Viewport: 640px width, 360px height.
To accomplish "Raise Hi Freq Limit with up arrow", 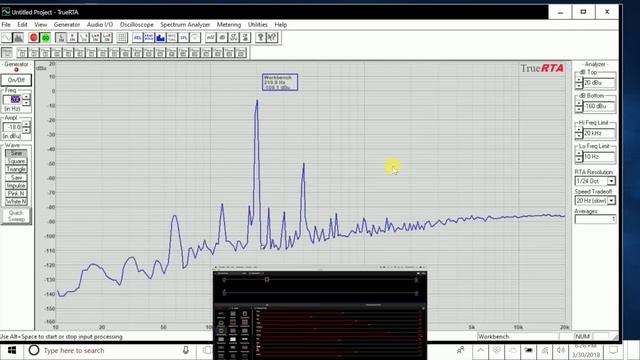I will 579,130.
